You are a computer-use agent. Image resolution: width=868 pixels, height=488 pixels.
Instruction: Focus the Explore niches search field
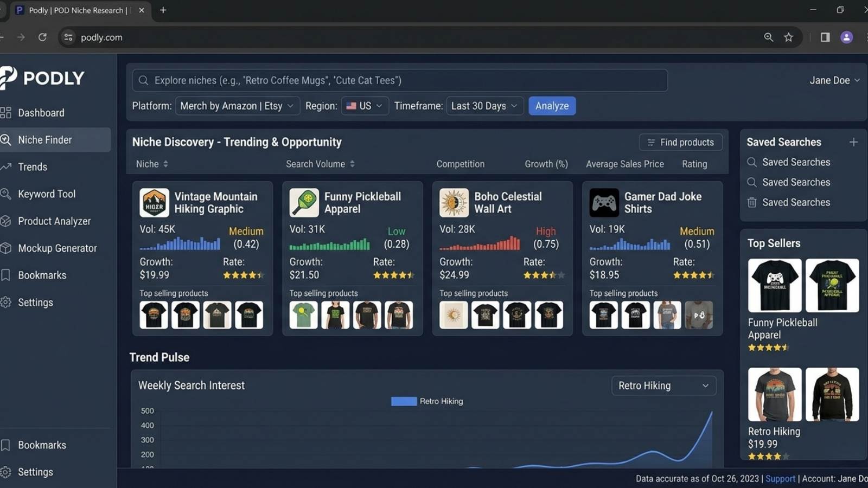click(400, 80)
